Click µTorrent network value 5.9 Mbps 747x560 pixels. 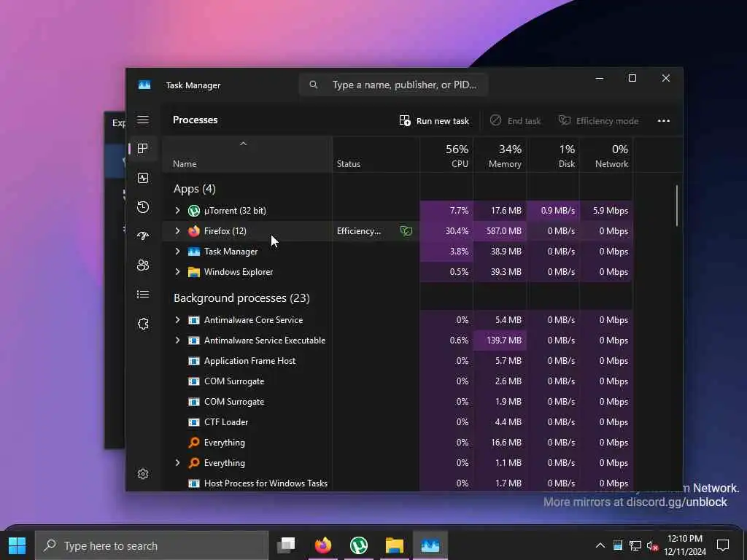point(611,211)
